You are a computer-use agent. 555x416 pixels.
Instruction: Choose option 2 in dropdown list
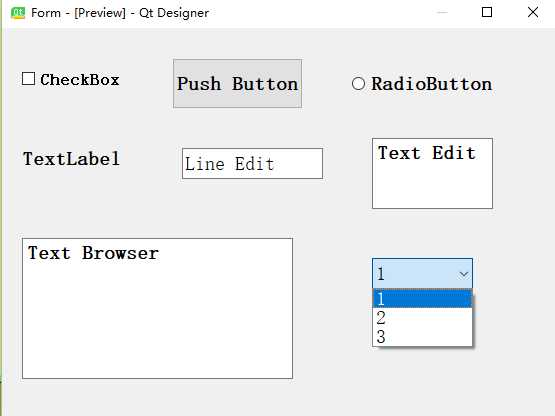(422, 318)
